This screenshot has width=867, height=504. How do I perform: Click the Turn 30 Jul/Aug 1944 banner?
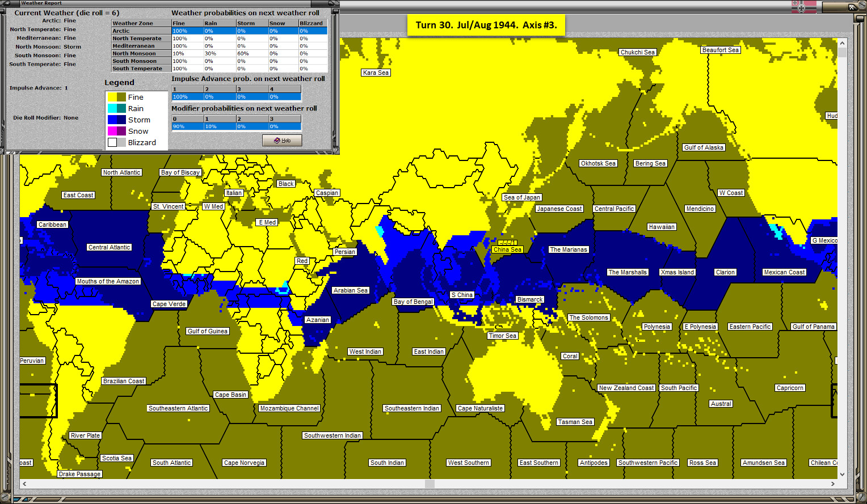coord(486,25)
